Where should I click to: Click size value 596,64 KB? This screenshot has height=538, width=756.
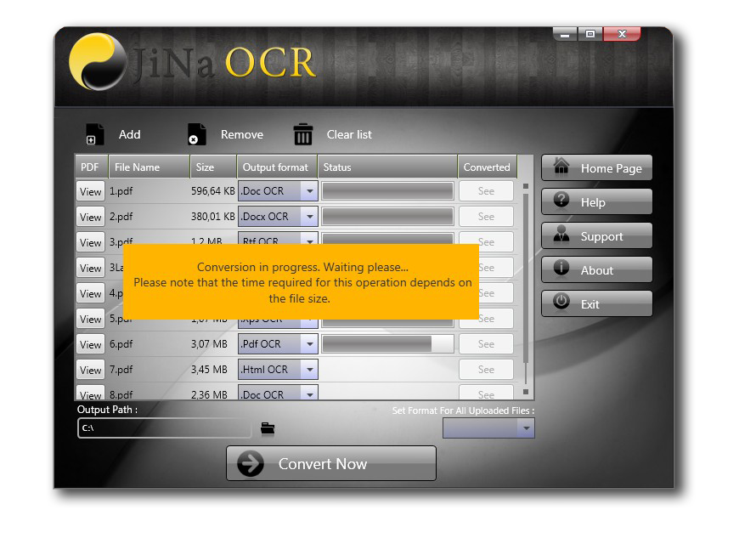click(212, 191)
